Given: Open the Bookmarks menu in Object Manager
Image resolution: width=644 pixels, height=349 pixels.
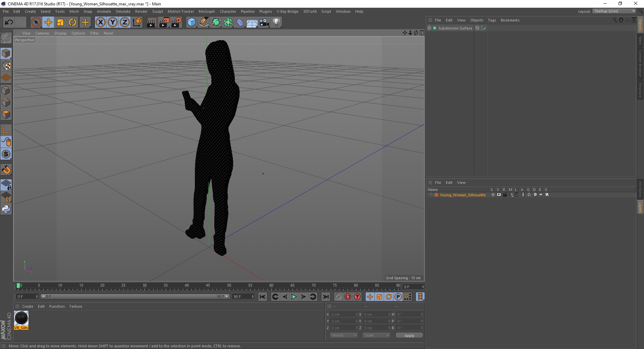Looking at the screenshot, I should pos(510,20).
